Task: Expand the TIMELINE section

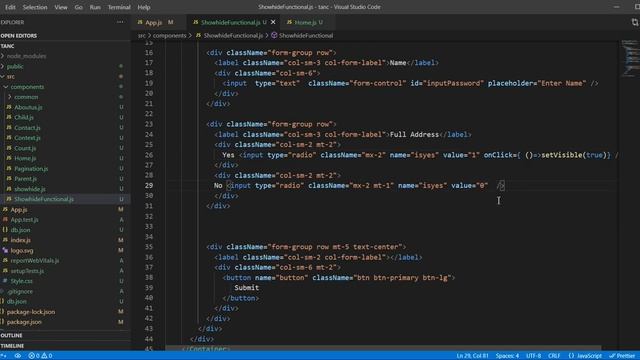Action: (x=65, y=346)
